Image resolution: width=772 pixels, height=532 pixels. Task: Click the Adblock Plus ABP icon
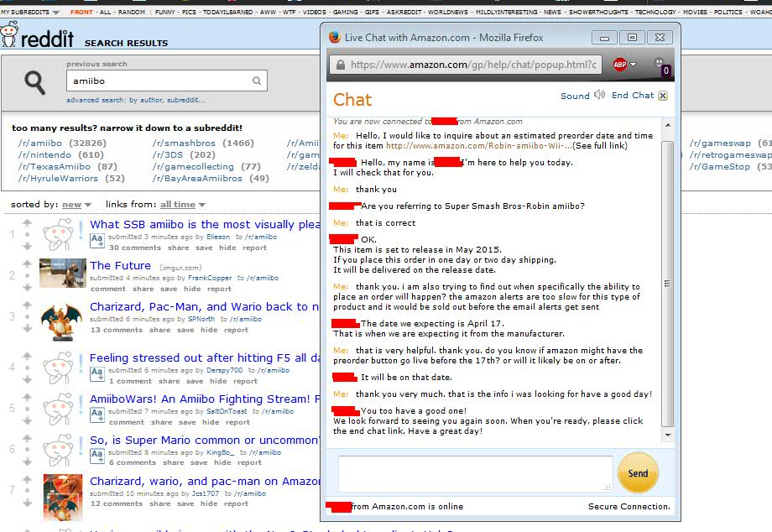click(620, 65)
